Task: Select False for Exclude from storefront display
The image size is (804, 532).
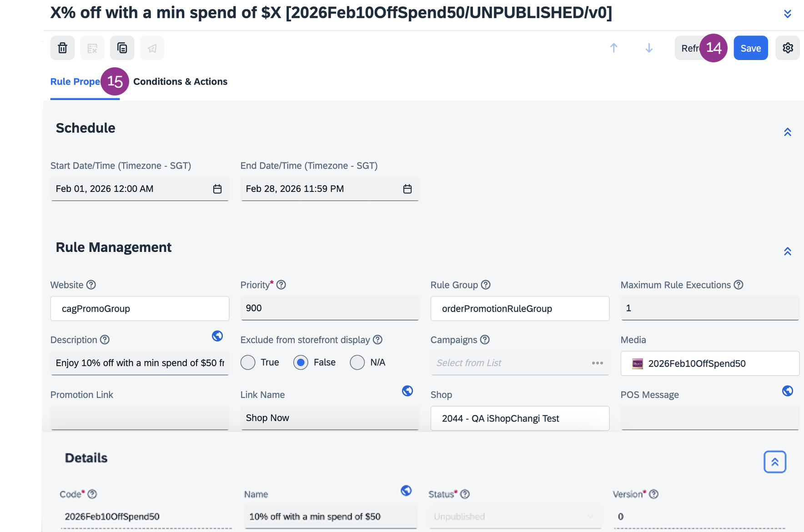Action: pos(301,362)
